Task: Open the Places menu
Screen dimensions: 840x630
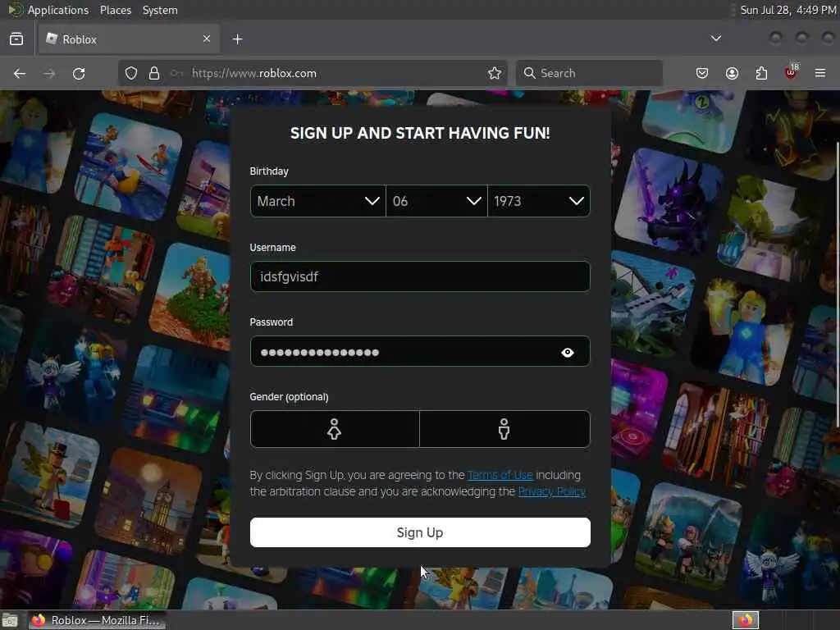Action: [x=116, y=10]
